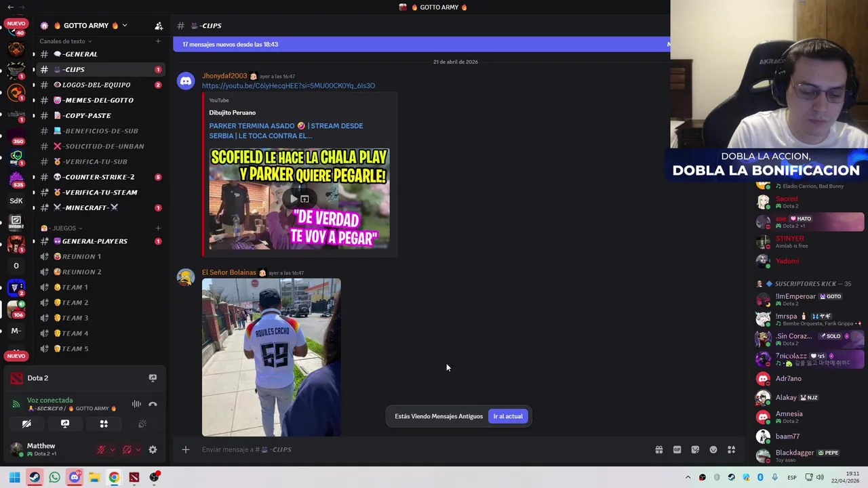The height and width of the screenshot is (488, 868).
Task: Open the MINECRAFT channel
Action: [x=100, y=207]
